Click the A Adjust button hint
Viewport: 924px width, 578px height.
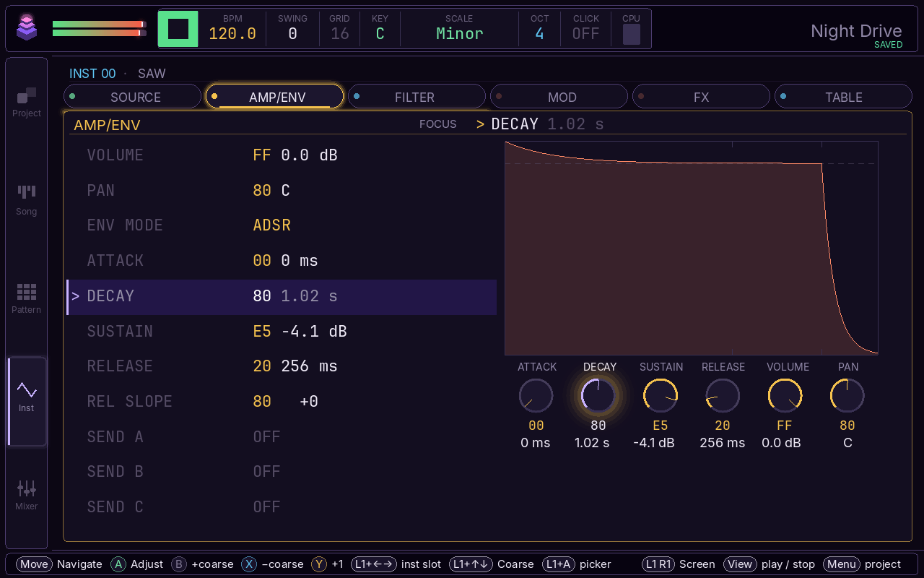tap(137, 564)
